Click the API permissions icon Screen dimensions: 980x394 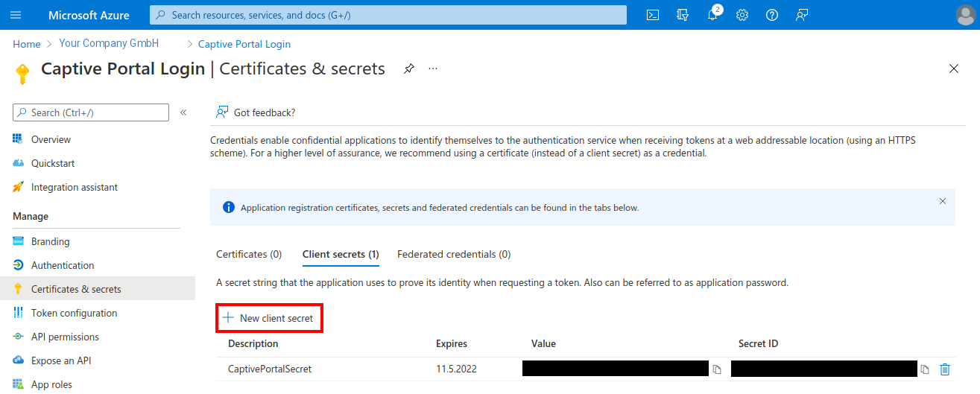point(18,337)
